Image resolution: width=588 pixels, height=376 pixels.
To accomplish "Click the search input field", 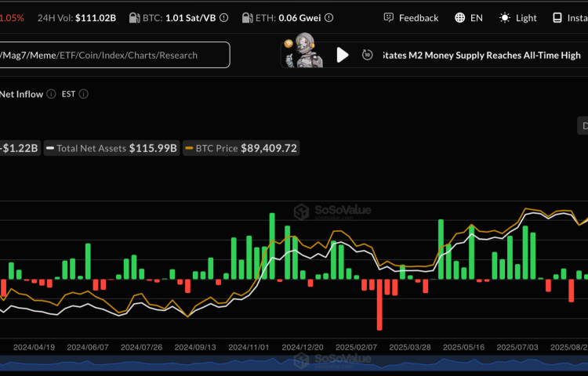I will tap(114, 55).
